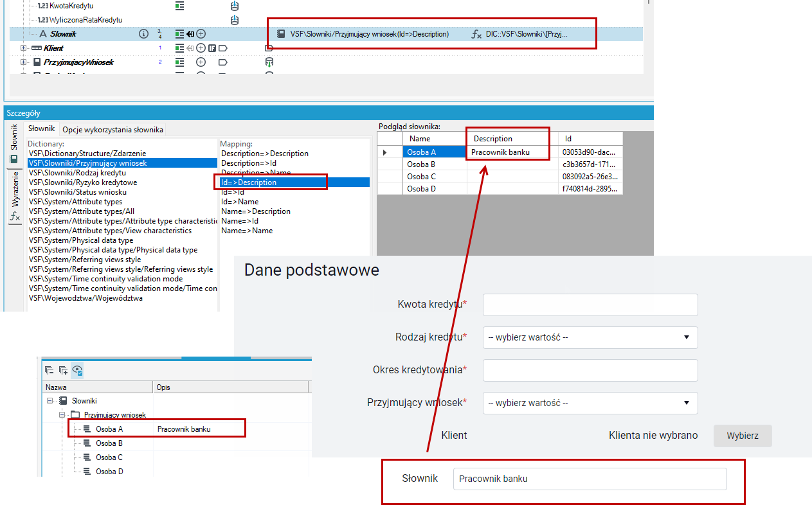Click the circled plus icon in the PrzyjmujacyWniosek row
The image size is (812, 514).
click(201, 62)
